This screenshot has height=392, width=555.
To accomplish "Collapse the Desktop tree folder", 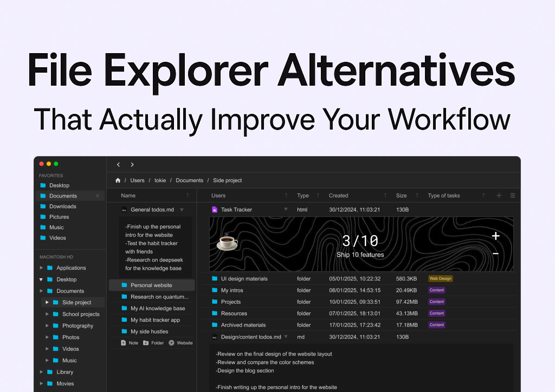I will 41,279.
